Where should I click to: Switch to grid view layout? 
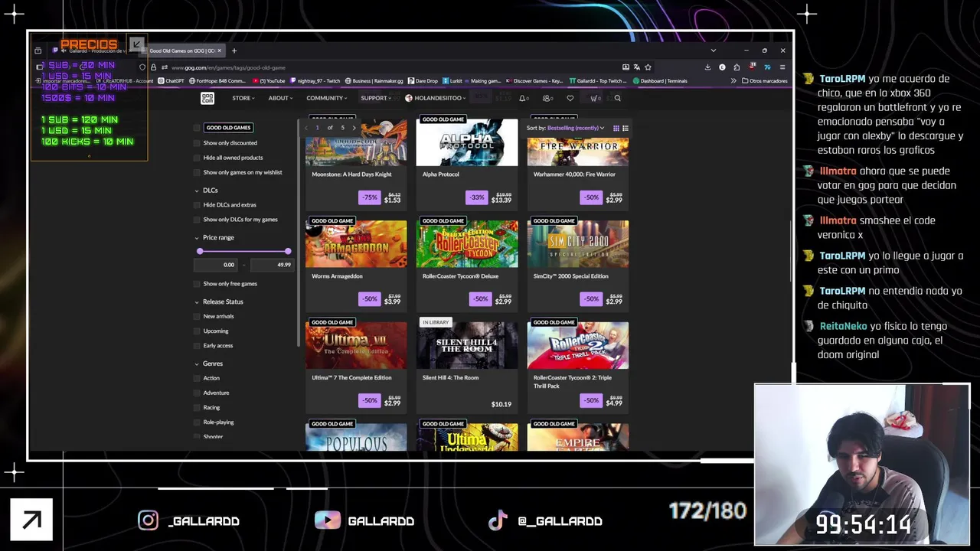[x=616, y=128]
